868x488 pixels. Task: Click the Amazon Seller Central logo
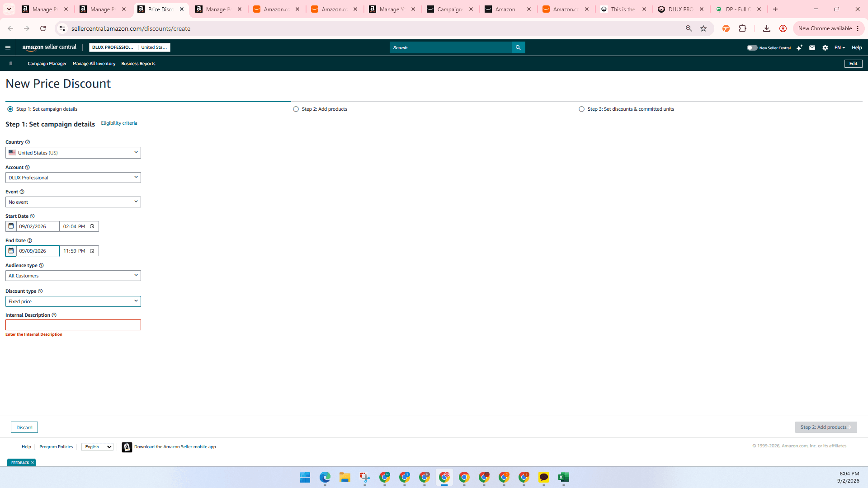(49, 47)
